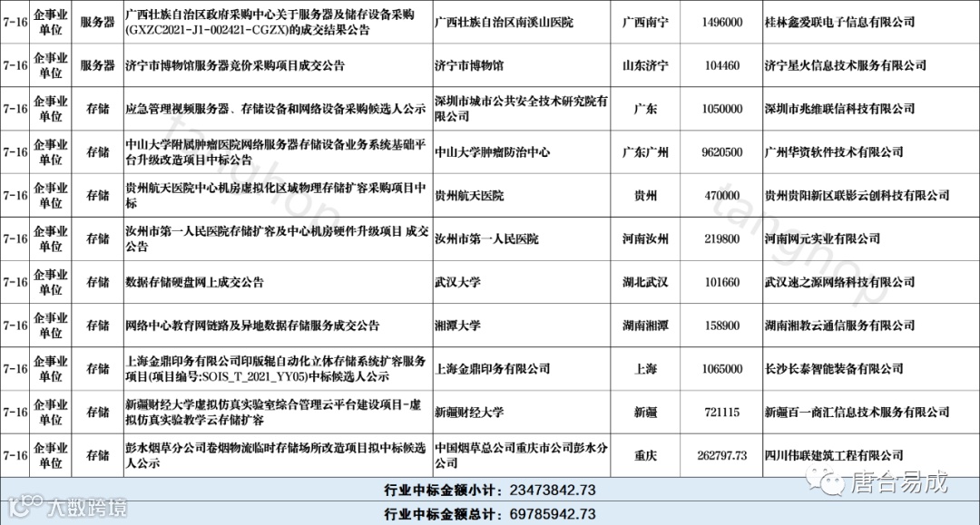Click amount cell 1050000
Image resolution: width=980 pixels, height=525 pixels.
(722, 109)
